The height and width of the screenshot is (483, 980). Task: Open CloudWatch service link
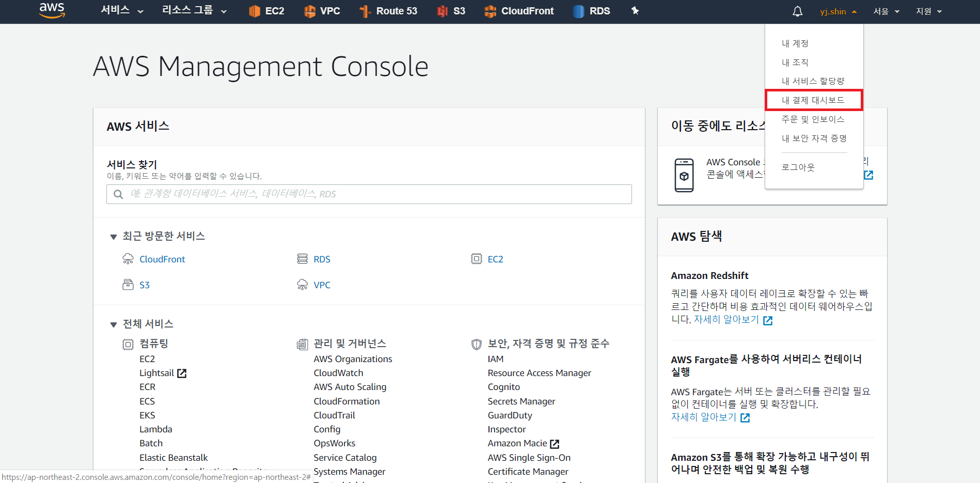[339, 373]
